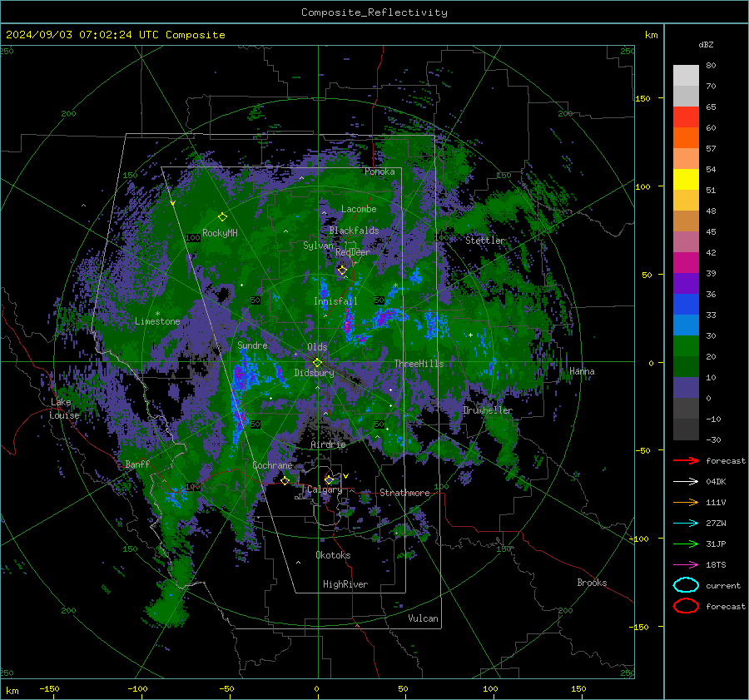The height and width of the screenshot is (700, 749).
Task: Select the light gray 80-70 dBZ swatch
Action: (686, 75)
